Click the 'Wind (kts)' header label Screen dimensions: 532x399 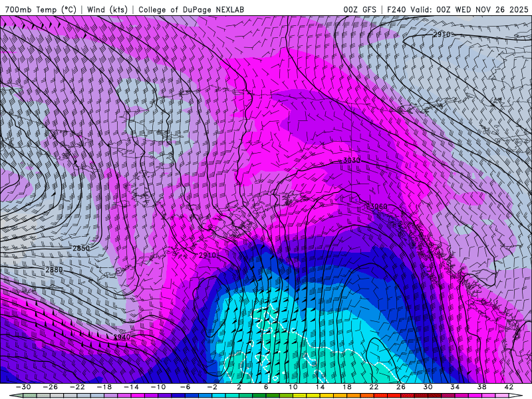107,9
